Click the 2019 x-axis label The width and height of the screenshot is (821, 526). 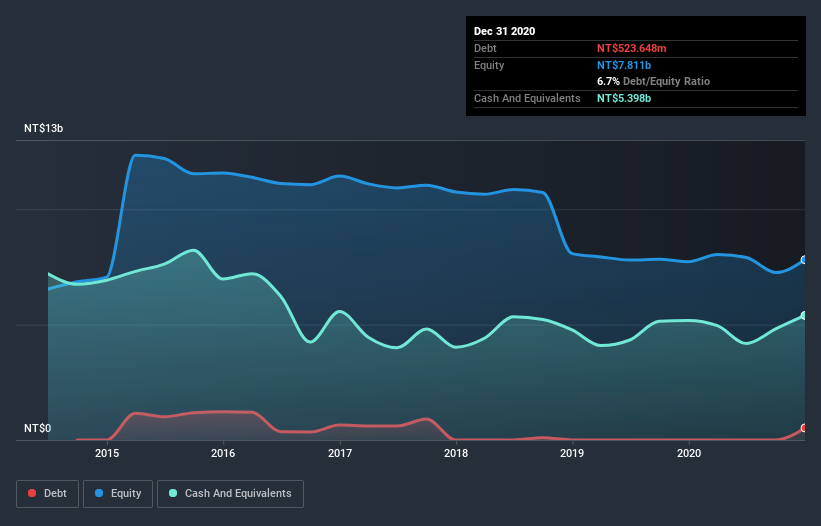pos(572,453)
